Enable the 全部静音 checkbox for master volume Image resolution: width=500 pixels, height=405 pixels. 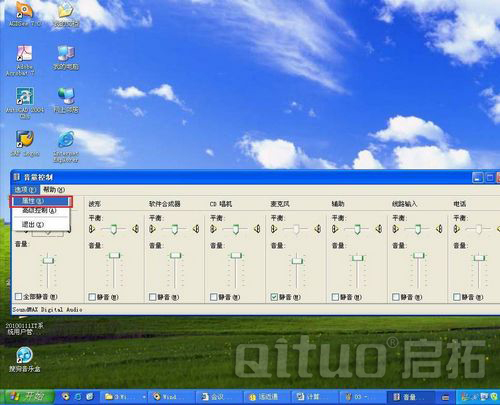point(19,296)
